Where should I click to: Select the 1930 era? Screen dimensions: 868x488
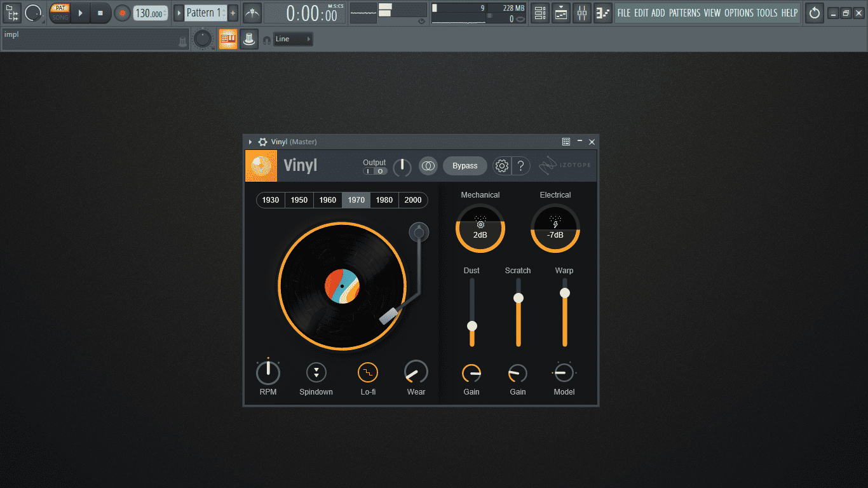tap(271, 200)
